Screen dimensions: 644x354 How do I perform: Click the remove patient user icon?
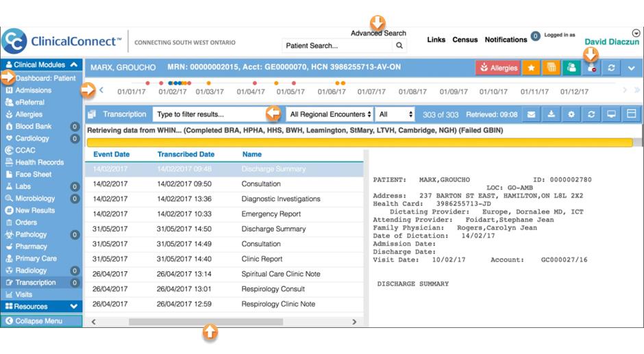click(x=591, y=68)
